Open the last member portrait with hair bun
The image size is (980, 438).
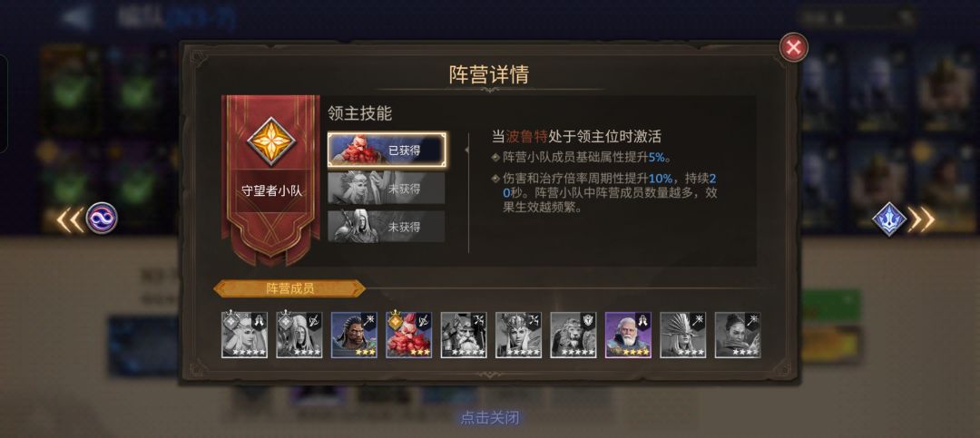click(x=738, y=335)
